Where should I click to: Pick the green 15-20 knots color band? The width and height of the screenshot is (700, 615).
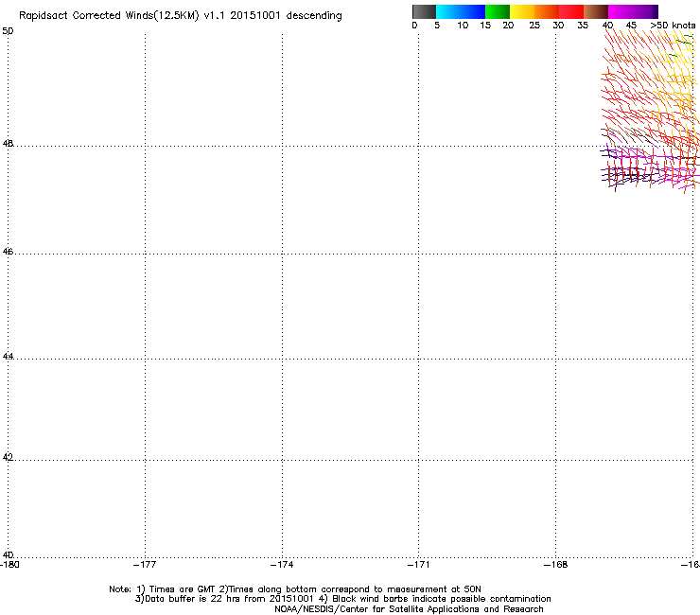498,11
